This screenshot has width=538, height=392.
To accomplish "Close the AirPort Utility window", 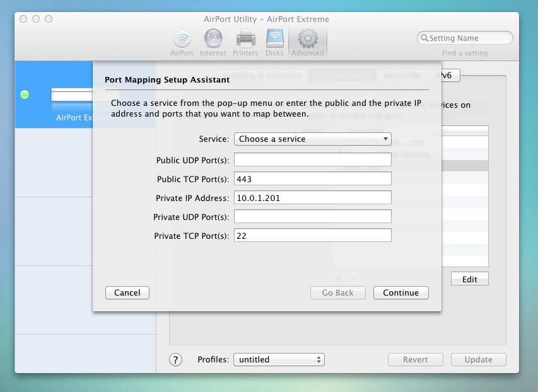I will 23,19.
